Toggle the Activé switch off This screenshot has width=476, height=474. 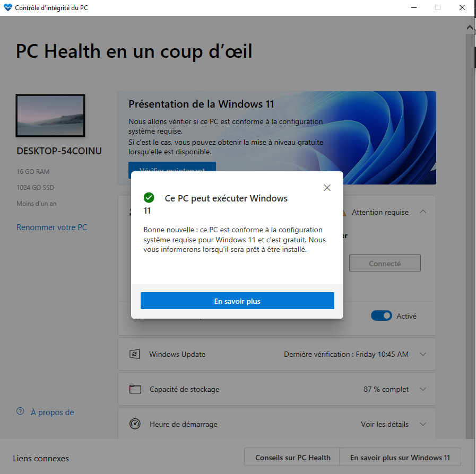pyautogui.click(x=382, y=315)
